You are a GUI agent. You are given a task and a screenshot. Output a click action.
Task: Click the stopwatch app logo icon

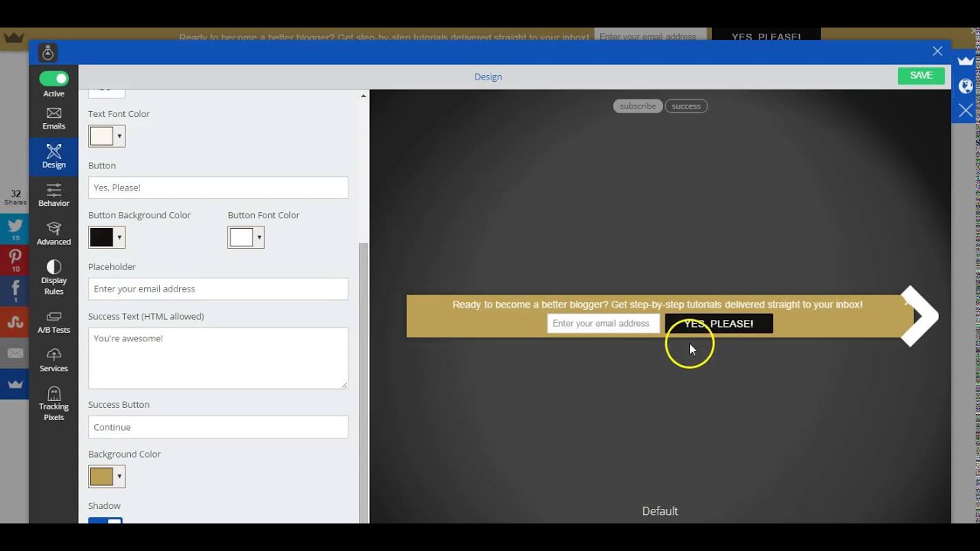click(x=47, y=53)
